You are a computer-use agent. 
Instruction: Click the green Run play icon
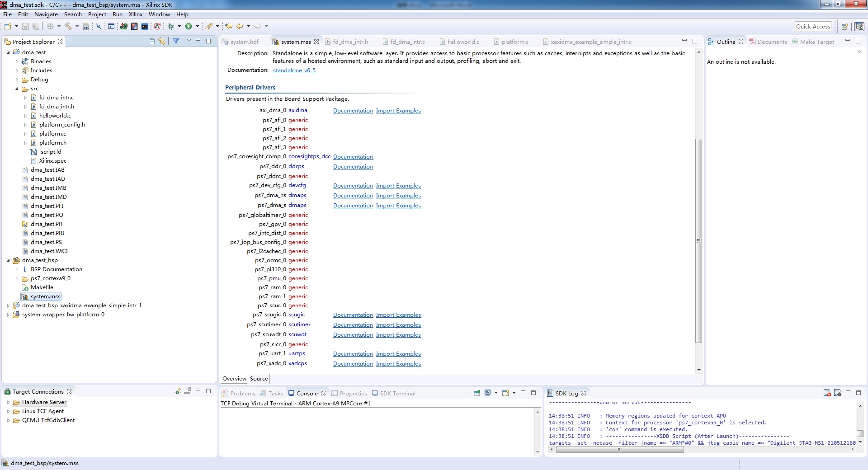pyautogui.click(x=189, y=26)
